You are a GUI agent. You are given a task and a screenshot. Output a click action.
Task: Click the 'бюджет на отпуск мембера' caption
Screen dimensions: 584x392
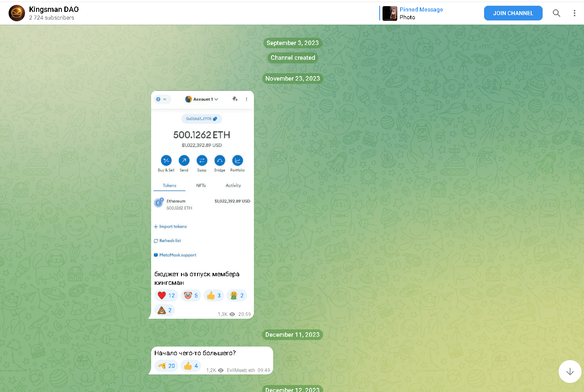click(197, 278)
